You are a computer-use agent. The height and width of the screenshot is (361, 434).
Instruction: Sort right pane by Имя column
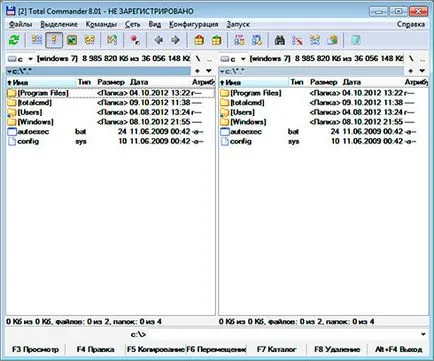[x=254, y=82]
